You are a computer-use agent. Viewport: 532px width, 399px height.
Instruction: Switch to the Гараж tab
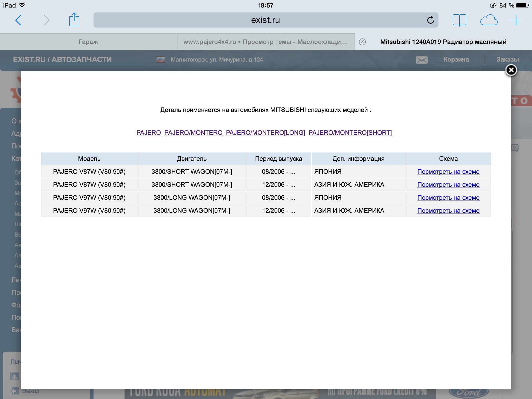coord(88,42)
